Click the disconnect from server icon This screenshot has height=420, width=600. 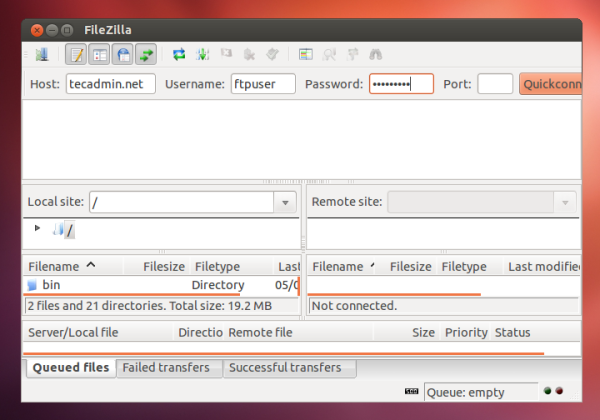(250, 55)
